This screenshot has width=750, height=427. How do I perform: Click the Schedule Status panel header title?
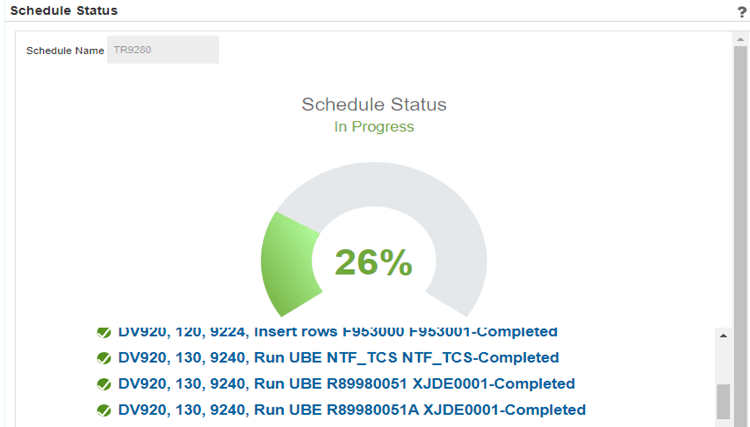tap(64, 11)
